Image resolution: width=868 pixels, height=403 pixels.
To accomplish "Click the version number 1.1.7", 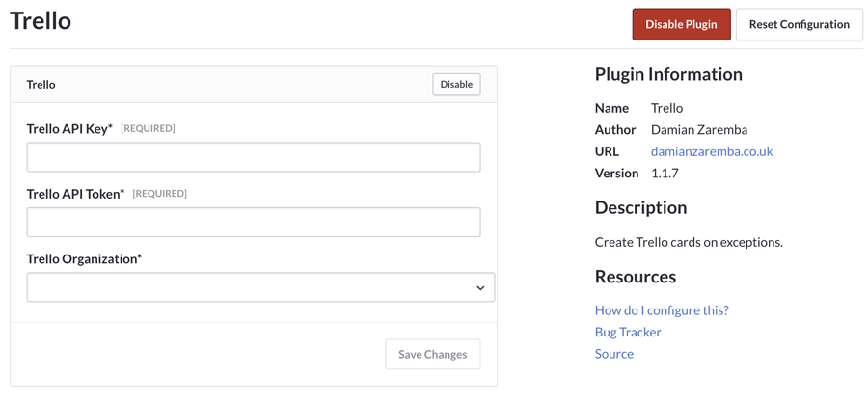I will pos(665,174).
